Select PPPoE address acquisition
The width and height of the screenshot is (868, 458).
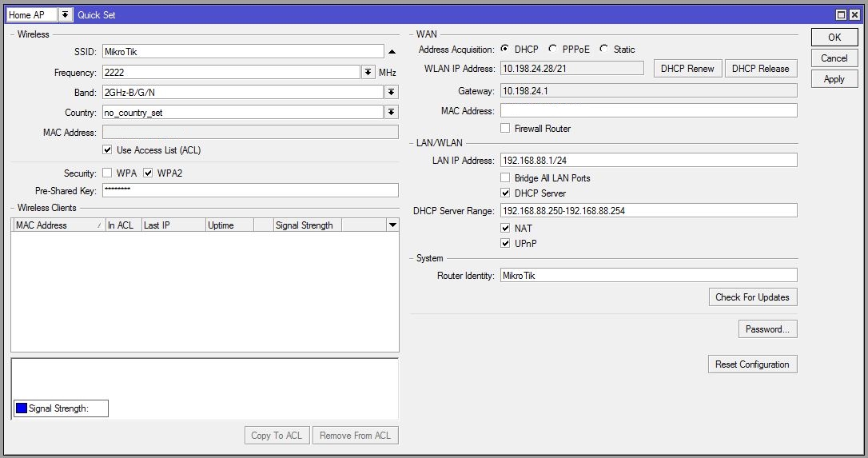pyautogui.click(x=553, y=50)
